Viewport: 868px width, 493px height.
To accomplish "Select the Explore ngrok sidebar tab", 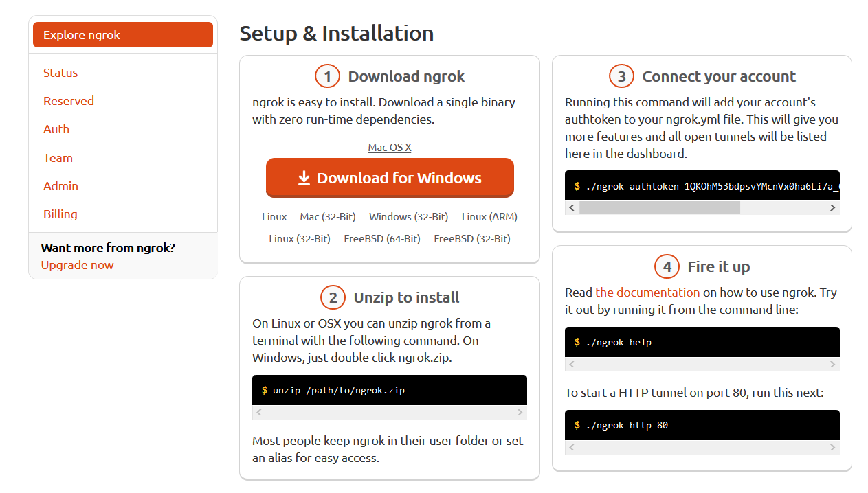I will [x=80, y=34].
